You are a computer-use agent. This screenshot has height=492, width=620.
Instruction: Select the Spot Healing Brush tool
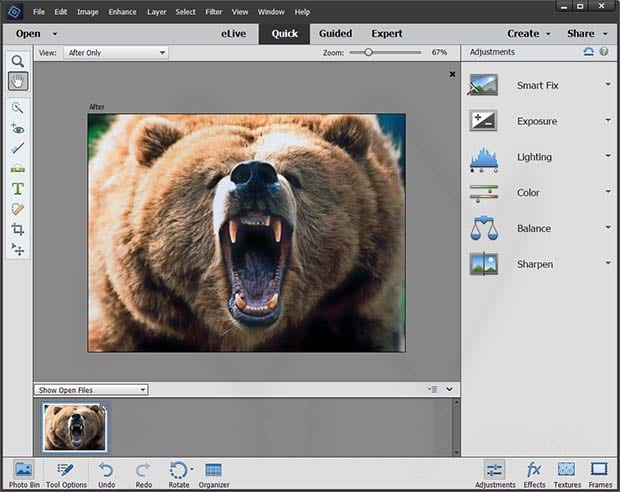coord(18,209)
